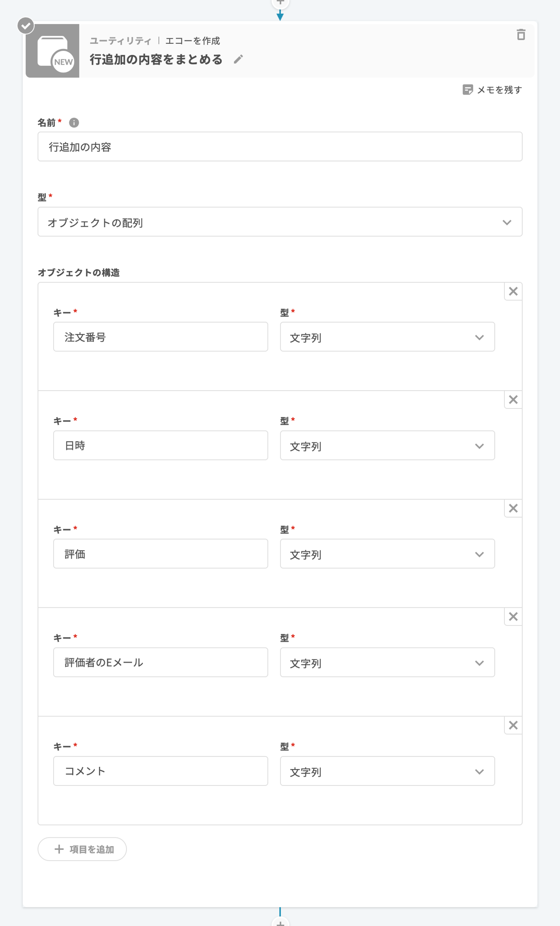Remove the 日時 item with its X
Image resolution: width=560 pixels, height=926 pixels.
513,399
